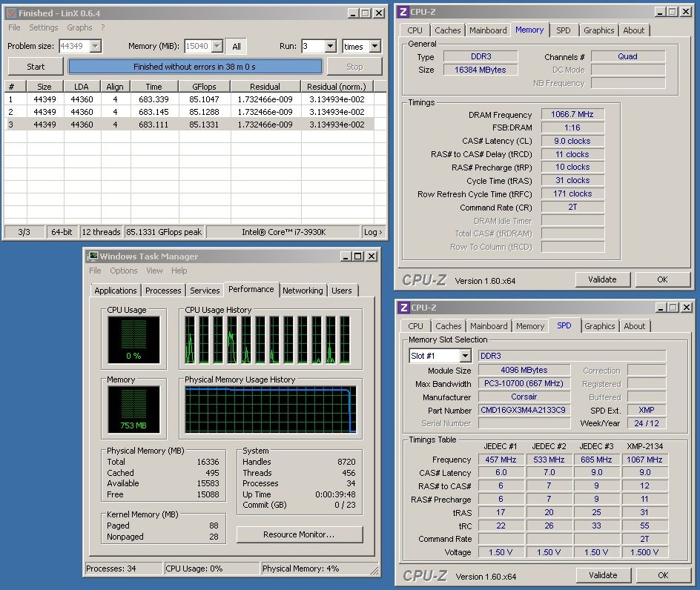The width and height of the screenshot is (700, 590).
Task: Open the times unit dropdown
Action: point(374,46)
